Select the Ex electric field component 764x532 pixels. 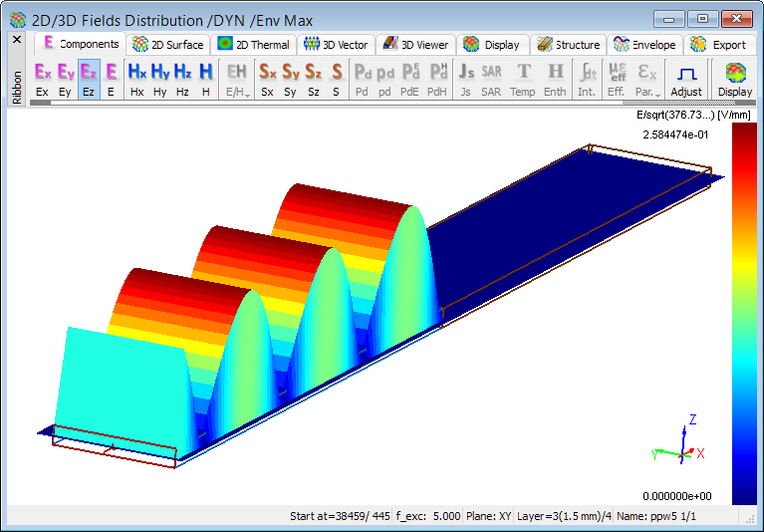(43, 80)
